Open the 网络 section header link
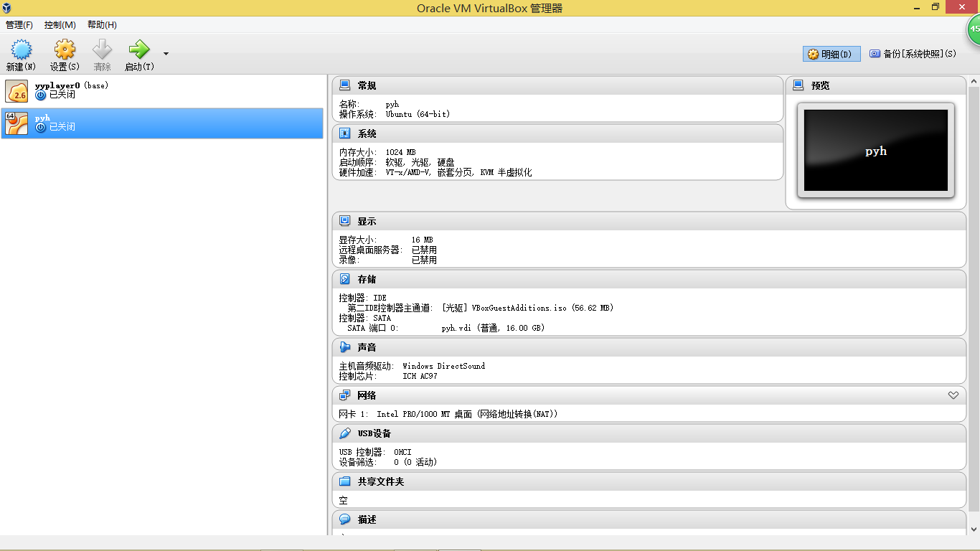The height and width of the screenshot is (551, 980). coord(367,395)
